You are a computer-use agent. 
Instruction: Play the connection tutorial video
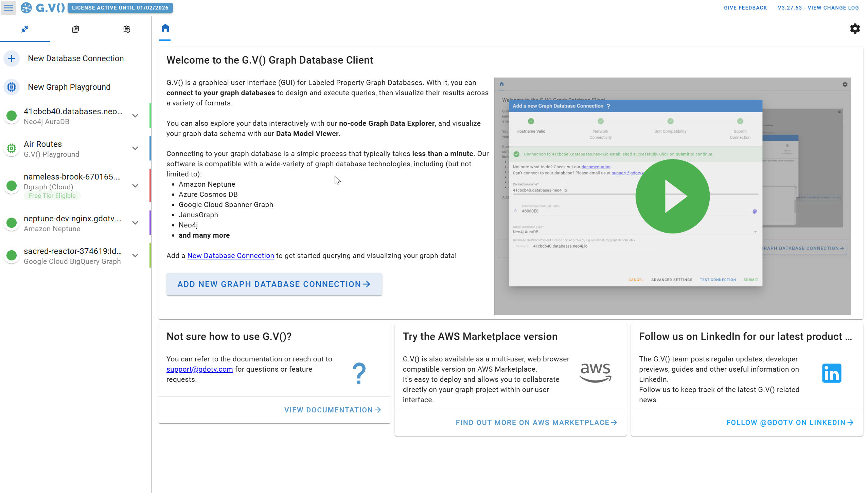(x=672, y=197)
